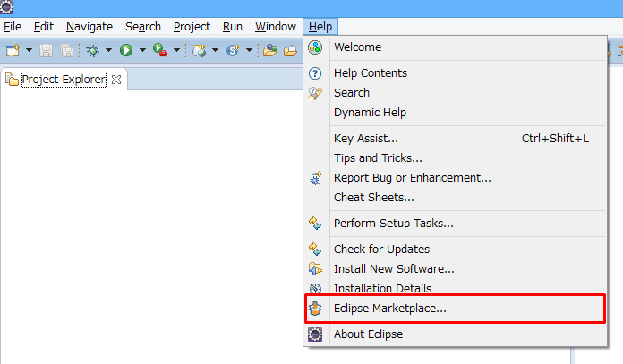The width and height of the screenshot is (623, 364).
Task: Open Key Assist from Help menu
Action: pyautogui.click(x=455, y=139)
